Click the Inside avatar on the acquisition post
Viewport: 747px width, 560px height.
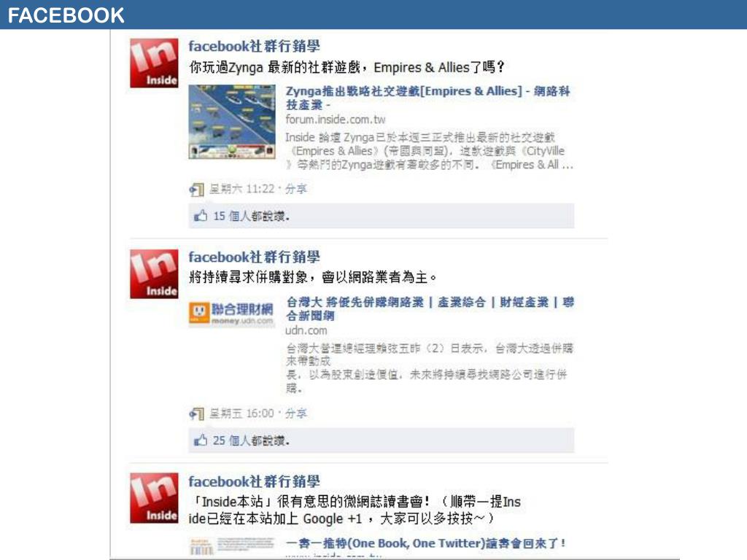point(154,274)
